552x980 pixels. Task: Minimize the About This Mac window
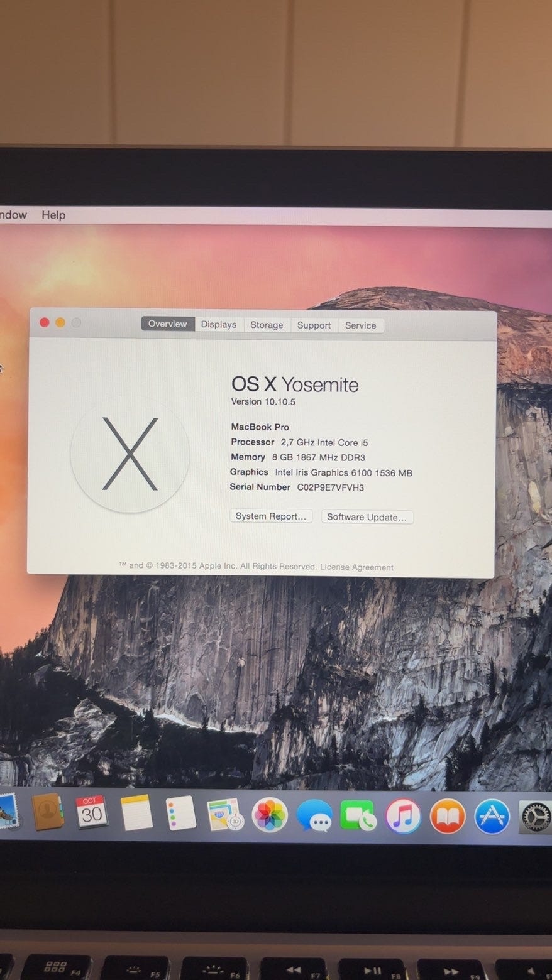[x=60, y=322]
